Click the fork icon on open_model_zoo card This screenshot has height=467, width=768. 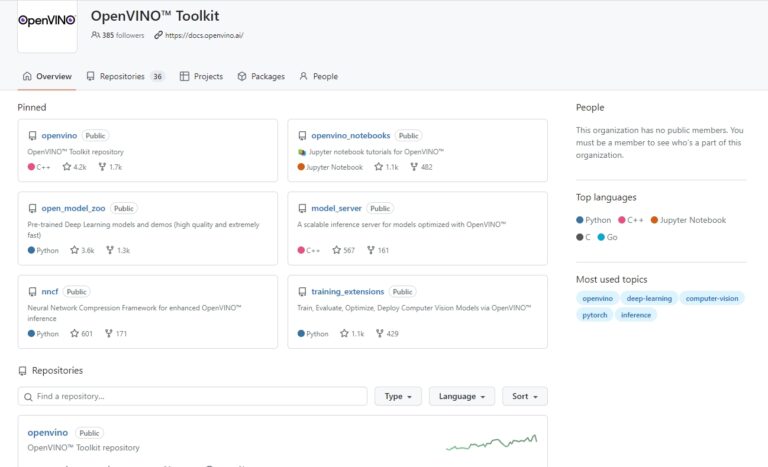pos(108,250)
